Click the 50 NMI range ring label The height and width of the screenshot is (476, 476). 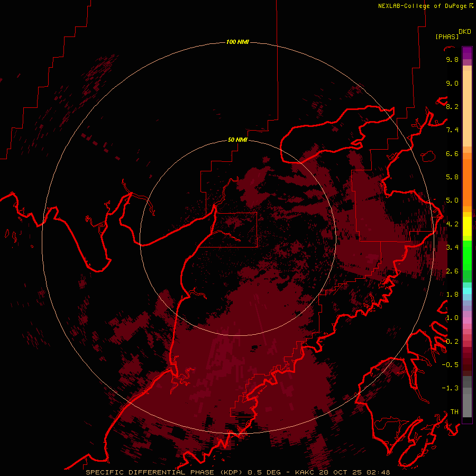click(237, 140)
